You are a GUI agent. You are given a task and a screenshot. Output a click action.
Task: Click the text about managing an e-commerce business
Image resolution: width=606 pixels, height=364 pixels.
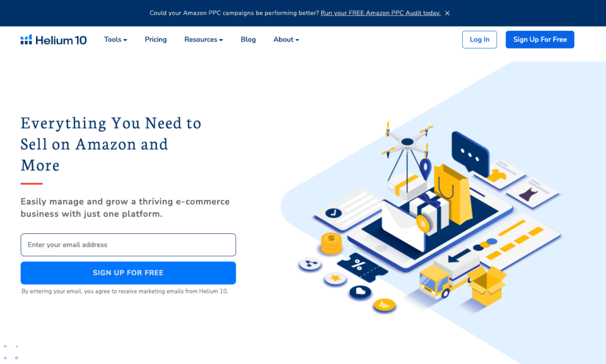pos(125,208)
